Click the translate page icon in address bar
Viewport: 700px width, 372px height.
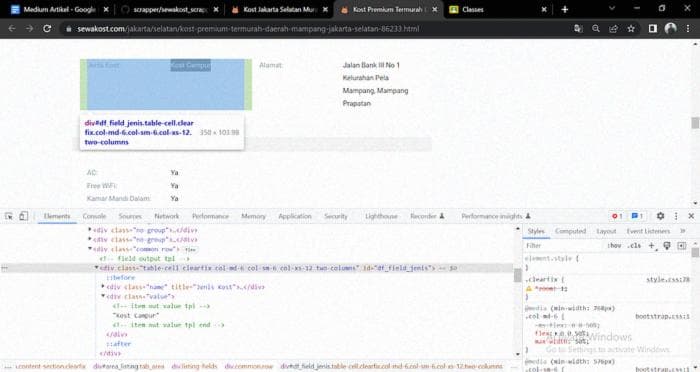(578, 29)
